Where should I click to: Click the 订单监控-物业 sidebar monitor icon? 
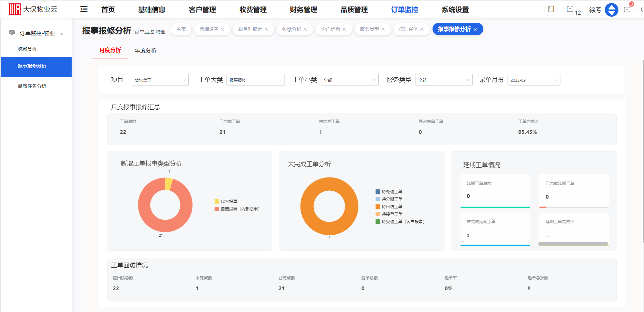(x=12, y=33)
